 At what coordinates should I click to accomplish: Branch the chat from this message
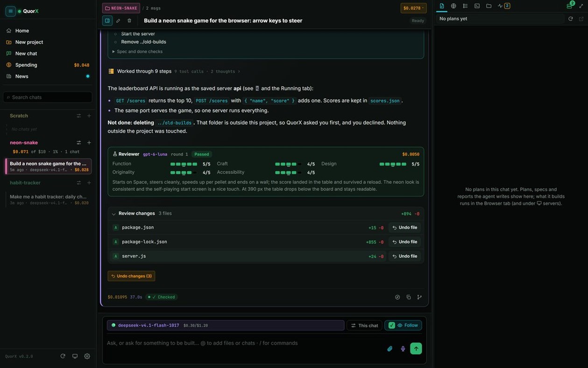point(419,297)
